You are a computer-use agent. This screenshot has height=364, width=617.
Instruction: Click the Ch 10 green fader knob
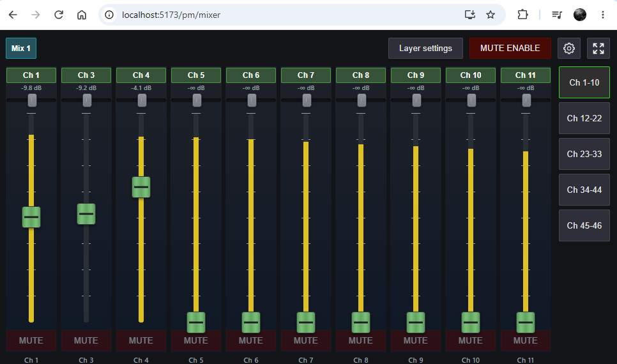pyautogui.click(x=471, y=322)
